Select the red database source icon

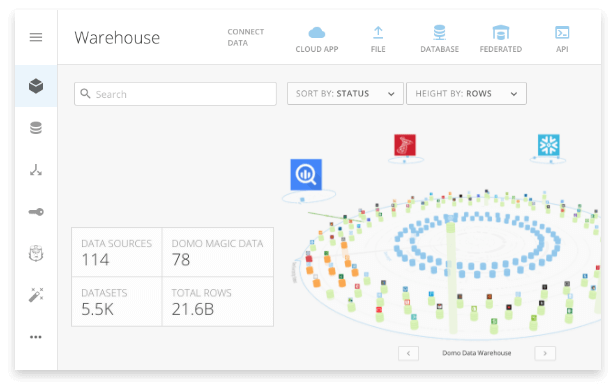(405, 145)
